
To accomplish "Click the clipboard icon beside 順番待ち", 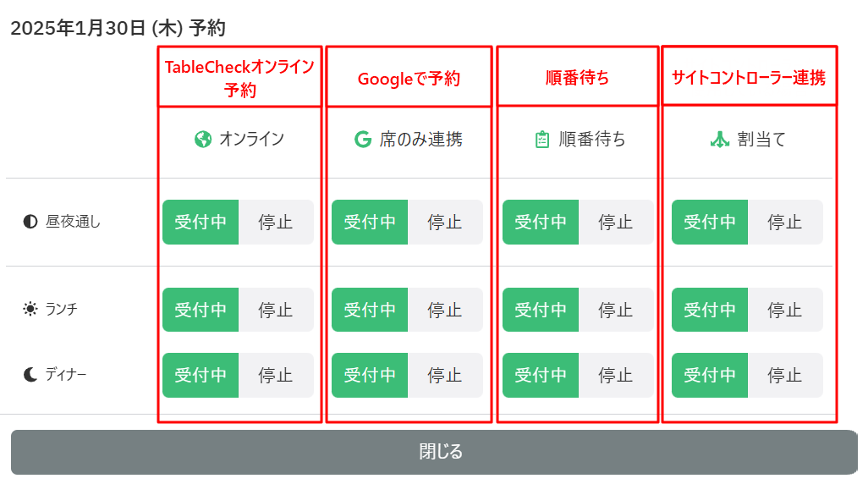I will click(542, 140).
